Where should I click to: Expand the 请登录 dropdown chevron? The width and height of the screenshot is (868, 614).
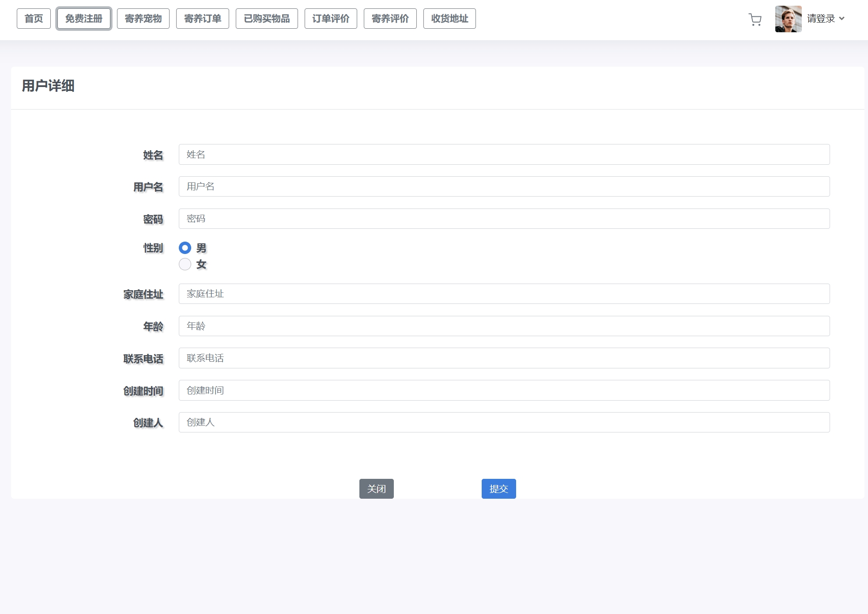842,19
